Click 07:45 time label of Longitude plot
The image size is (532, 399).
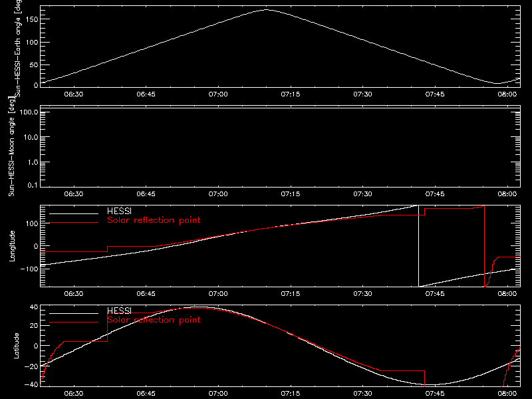435,293
